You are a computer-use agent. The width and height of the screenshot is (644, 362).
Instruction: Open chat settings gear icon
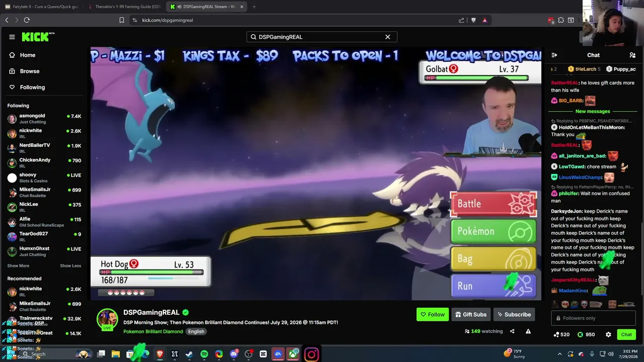click(x=608, y=334)
